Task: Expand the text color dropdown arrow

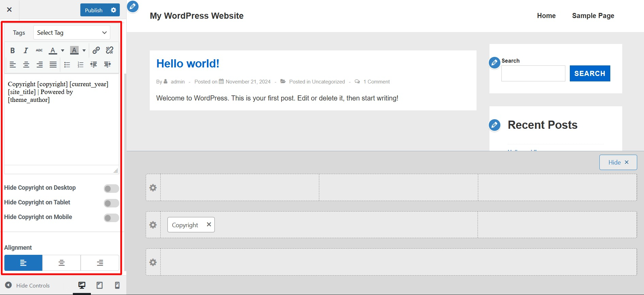Action: point(63,51)
